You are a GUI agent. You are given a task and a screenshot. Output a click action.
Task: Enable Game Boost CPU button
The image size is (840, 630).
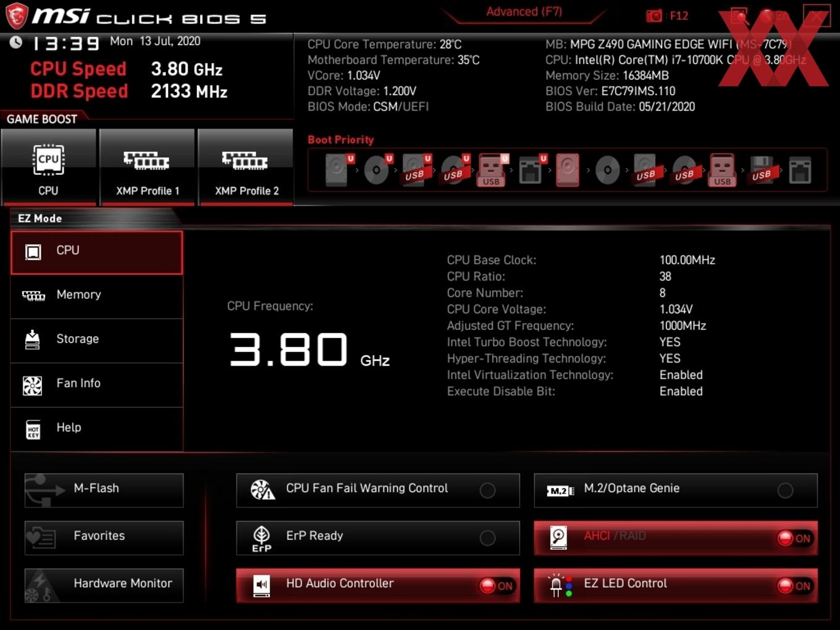pyautogui.click(x=48, y=167)
